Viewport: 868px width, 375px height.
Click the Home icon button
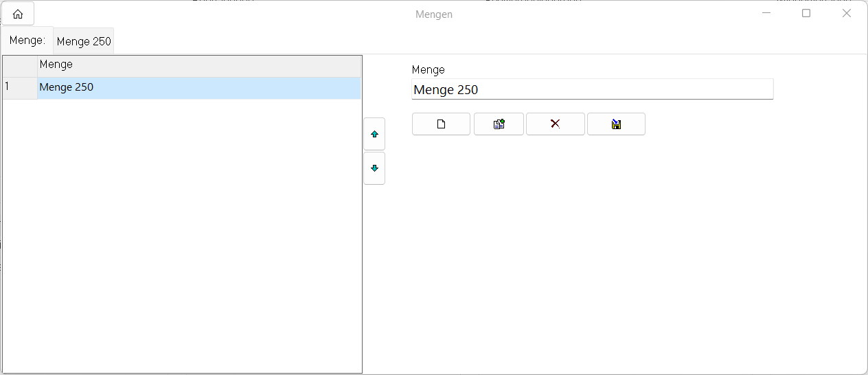18,14
